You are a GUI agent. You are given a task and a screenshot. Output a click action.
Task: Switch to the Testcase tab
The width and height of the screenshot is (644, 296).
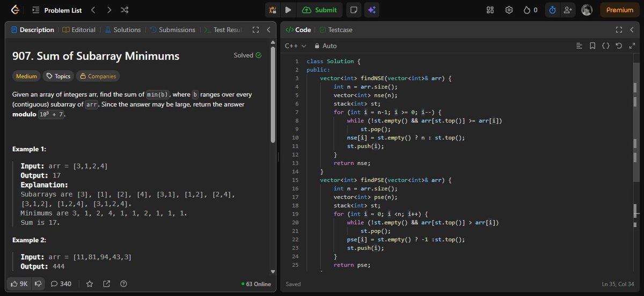(336, 30)
